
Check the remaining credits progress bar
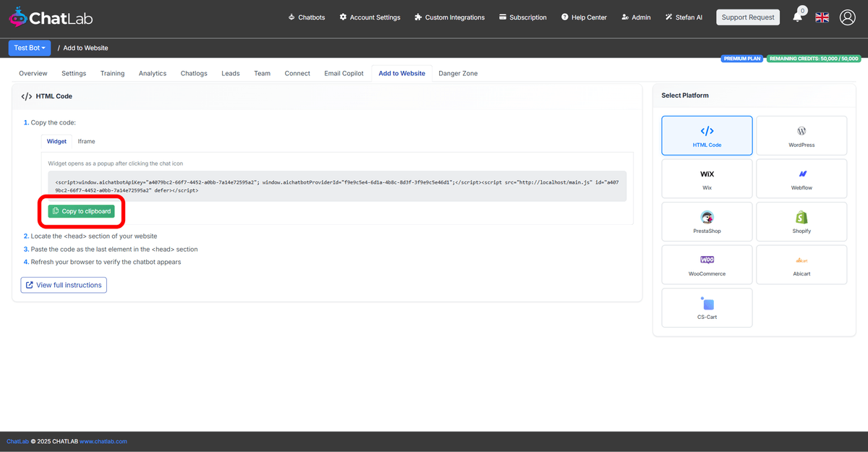point(814,56)
